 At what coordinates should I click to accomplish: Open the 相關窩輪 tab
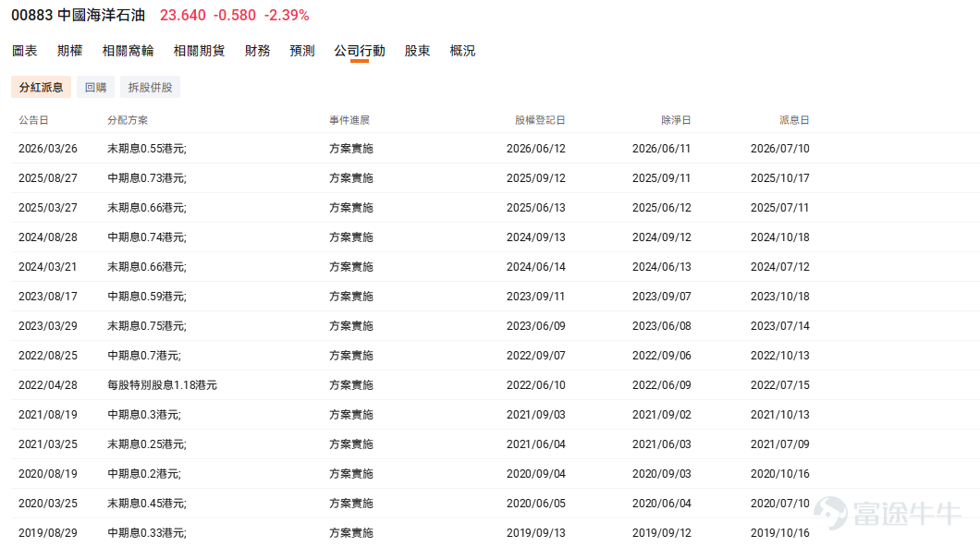[x=128, y=51]
